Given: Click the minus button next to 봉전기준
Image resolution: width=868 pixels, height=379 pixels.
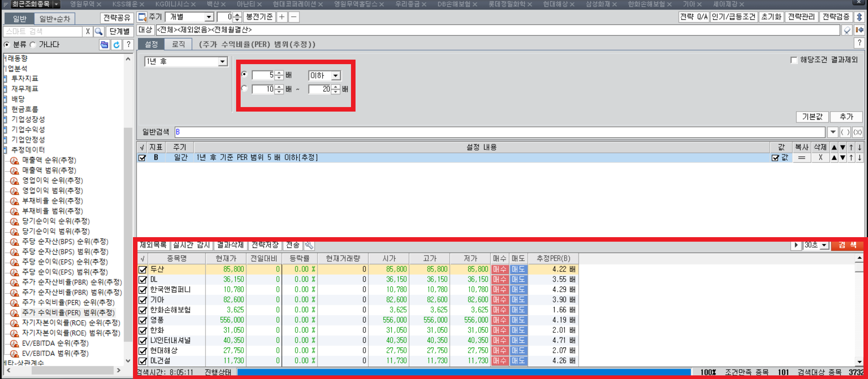Looking at the screenshot, I should pyautogui.click(x=294, y=17).
